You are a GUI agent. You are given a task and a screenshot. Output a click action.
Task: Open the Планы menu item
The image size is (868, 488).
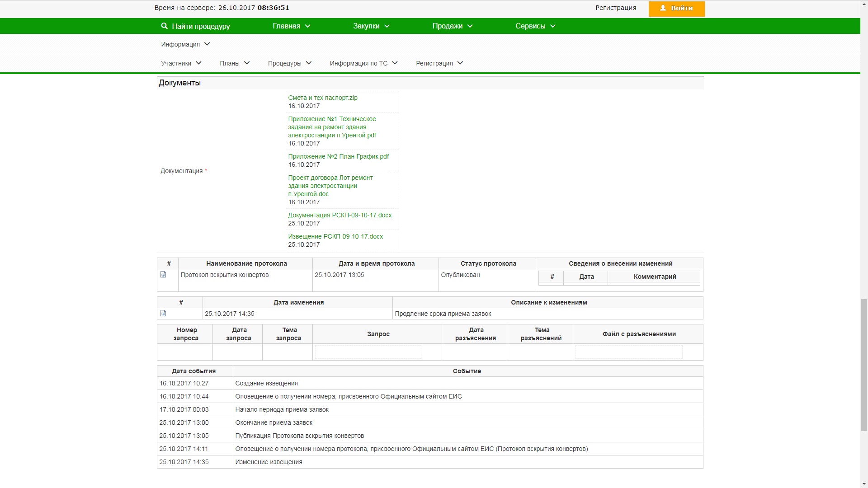pos(234,63)
